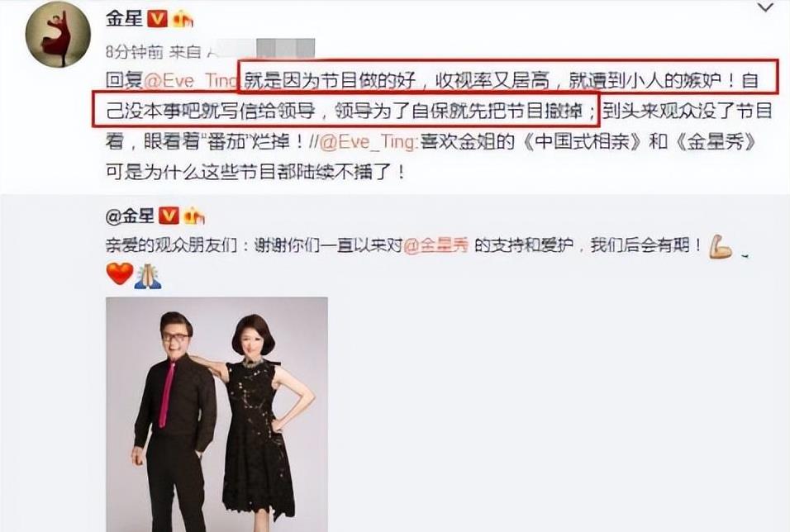Click the verified V badge in the reposted post
The image size is (790, 532).
(x=169, y=216)
